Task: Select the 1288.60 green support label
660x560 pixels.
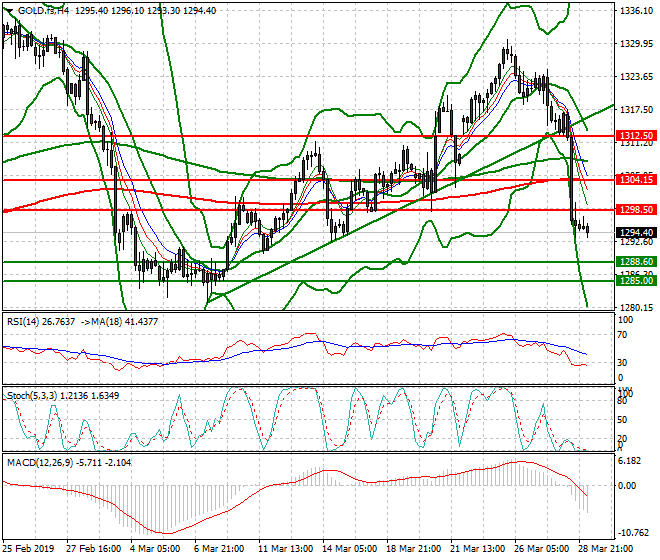Action: point(636,261)
